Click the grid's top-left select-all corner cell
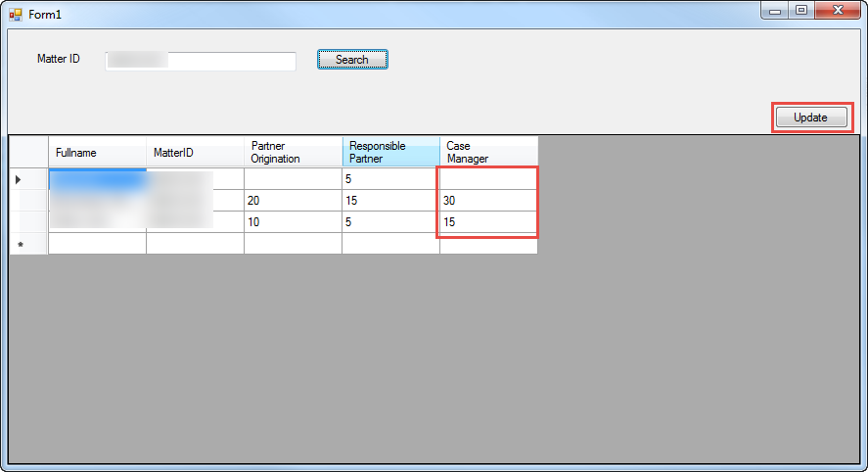 tap(28, 153)
